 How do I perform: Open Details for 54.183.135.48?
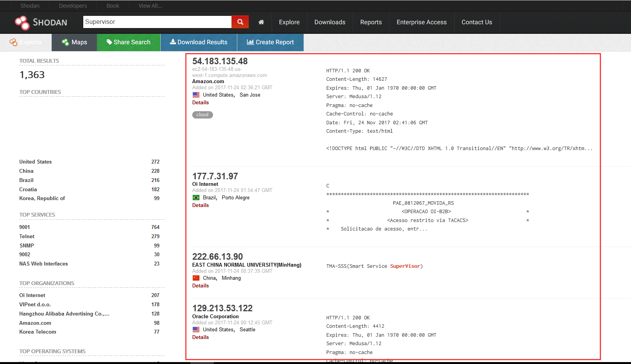[x=200, y=103]
